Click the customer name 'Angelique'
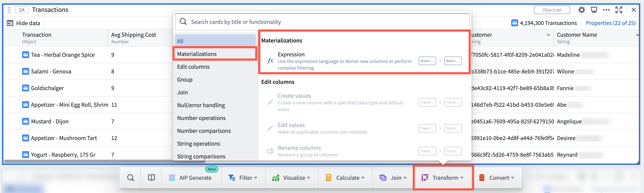 [x=569, y=121]
